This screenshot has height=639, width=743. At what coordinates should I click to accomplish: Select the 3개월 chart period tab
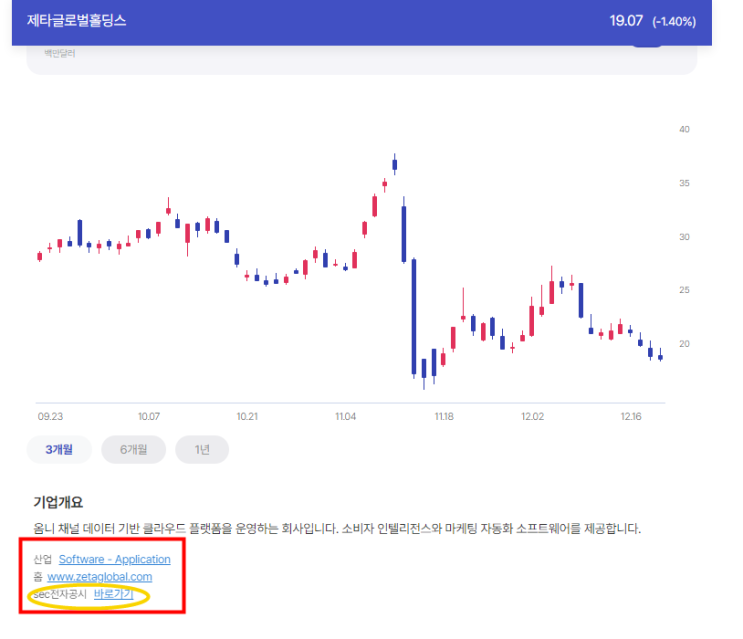click(59, 450)
